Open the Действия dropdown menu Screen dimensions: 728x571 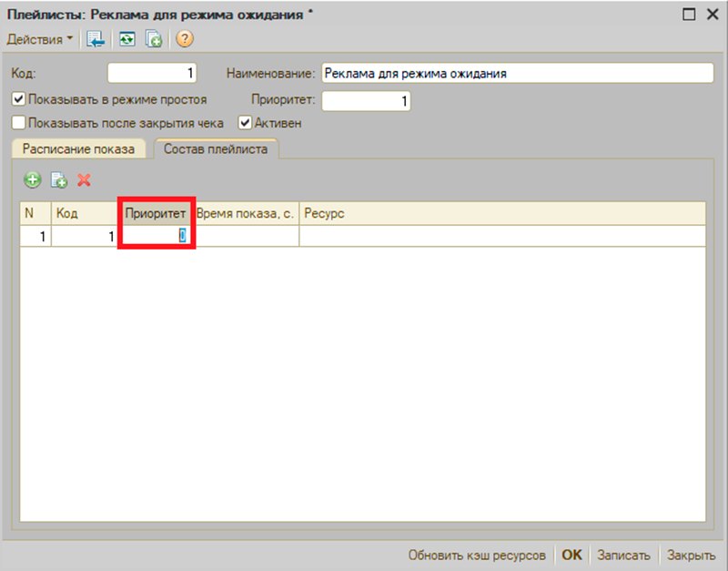coord(40,39)
